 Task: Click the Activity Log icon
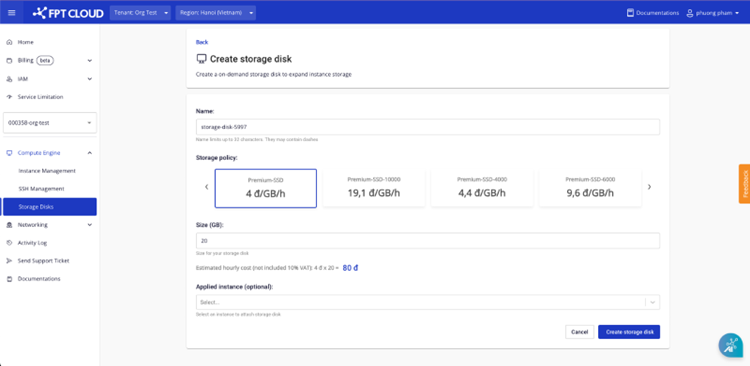click(9, 243)
